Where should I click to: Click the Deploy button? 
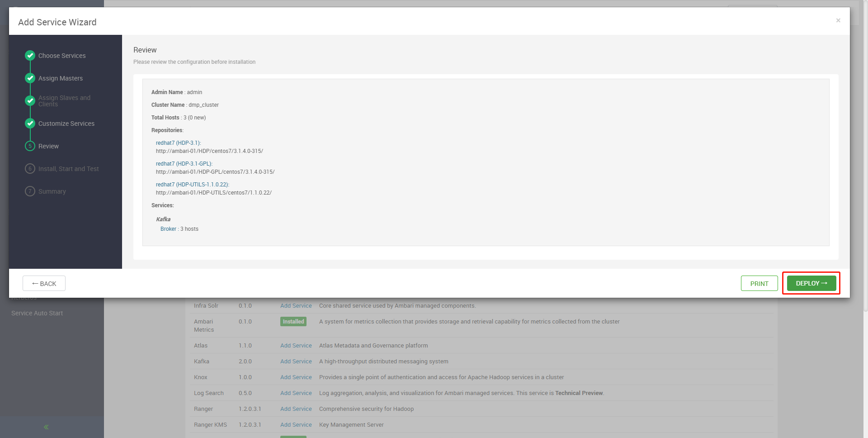(x=811, y=283)
